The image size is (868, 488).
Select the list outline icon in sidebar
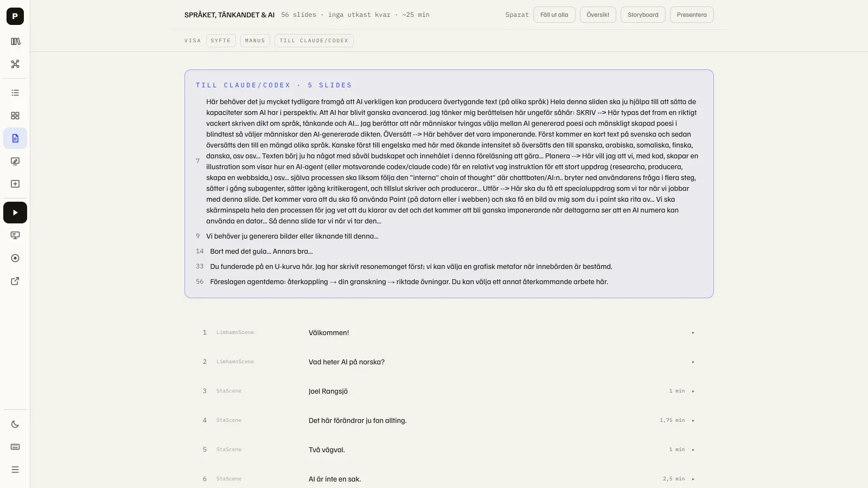(x=15, y=93)
